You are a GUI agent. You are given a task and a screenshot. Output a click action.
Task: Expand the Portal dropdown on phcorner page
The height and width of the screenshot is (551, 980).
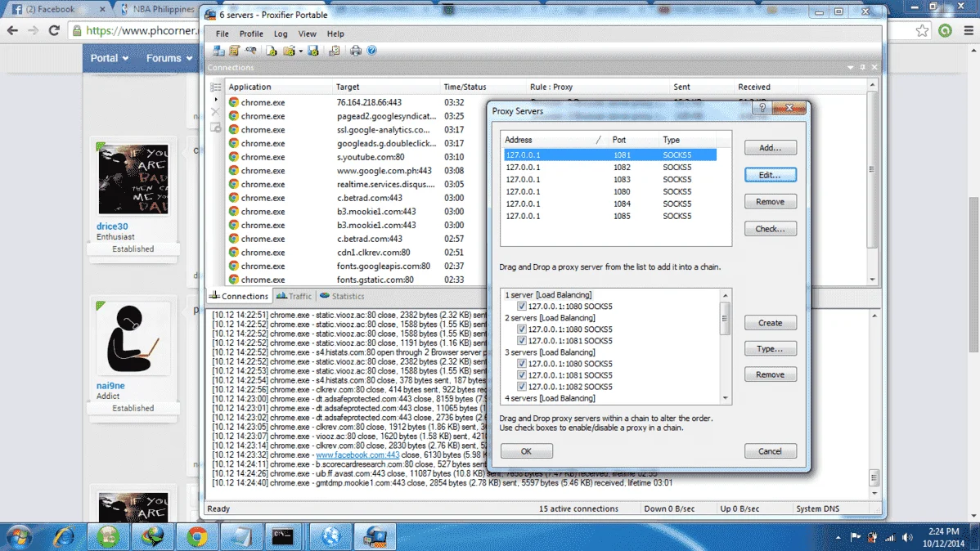pos(110,58)
